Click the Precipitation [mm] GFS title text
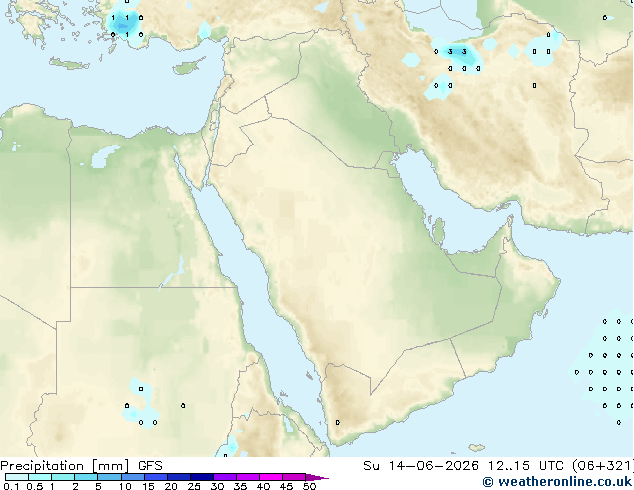The image size is (634, 490). [81, 466]
